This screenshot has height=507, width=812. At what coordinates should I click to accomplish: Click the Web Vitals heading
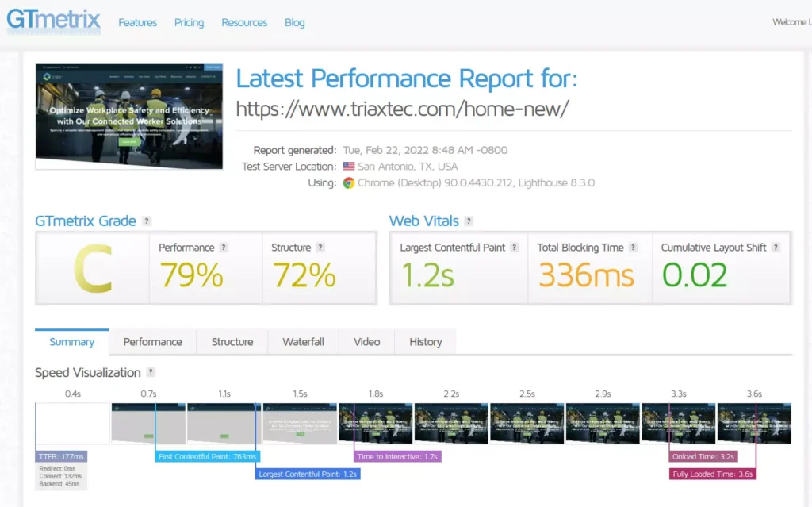tap(424, 221)
